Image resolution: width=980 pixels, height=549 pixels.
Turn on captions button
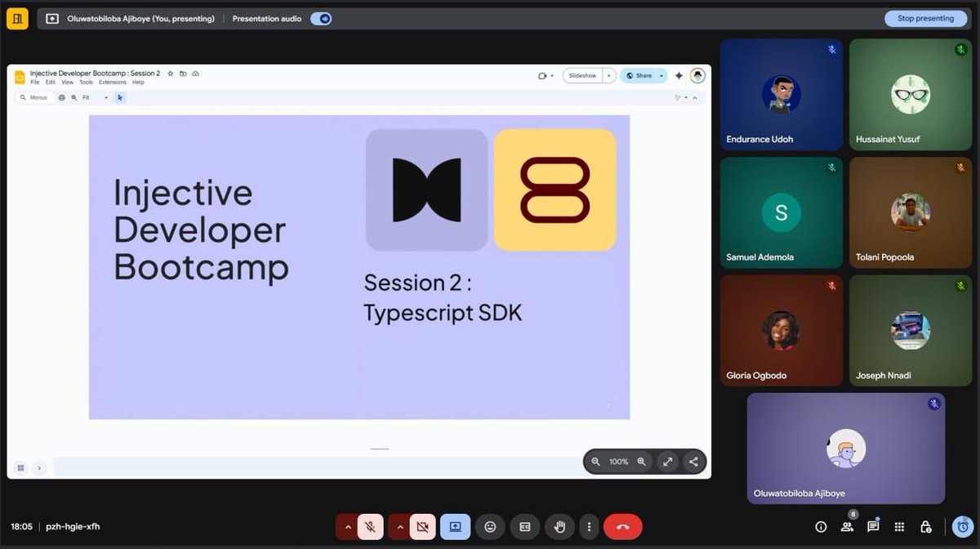525,527
